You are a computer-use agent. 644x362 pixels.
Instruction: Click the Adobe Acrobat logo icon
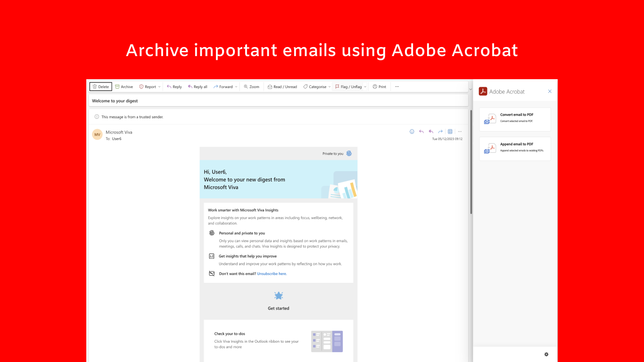click(483, 91)
